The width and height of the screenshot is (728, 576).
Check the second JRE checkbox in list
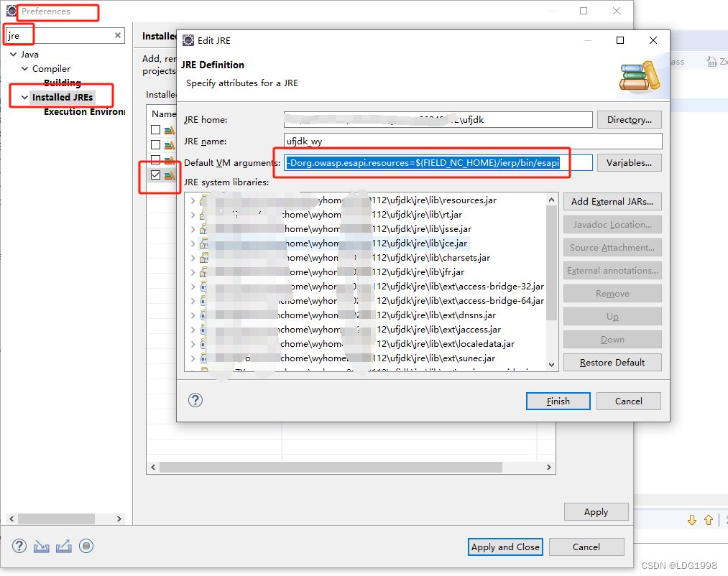point(155,145)
